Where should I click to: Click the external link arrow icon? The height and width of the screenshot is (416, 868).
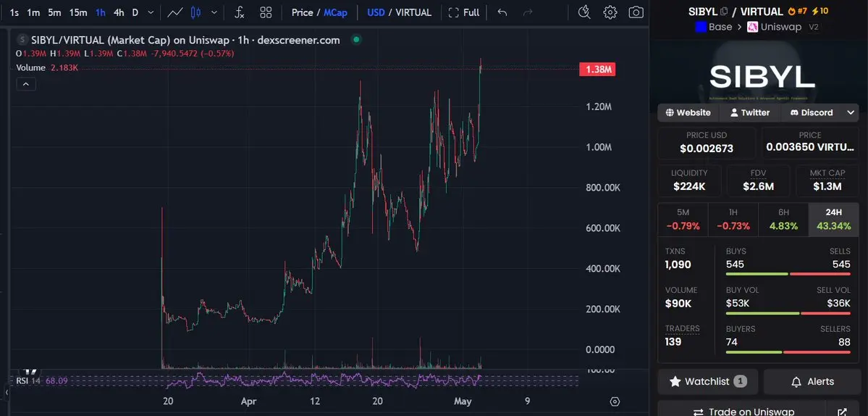pos(842,412)
